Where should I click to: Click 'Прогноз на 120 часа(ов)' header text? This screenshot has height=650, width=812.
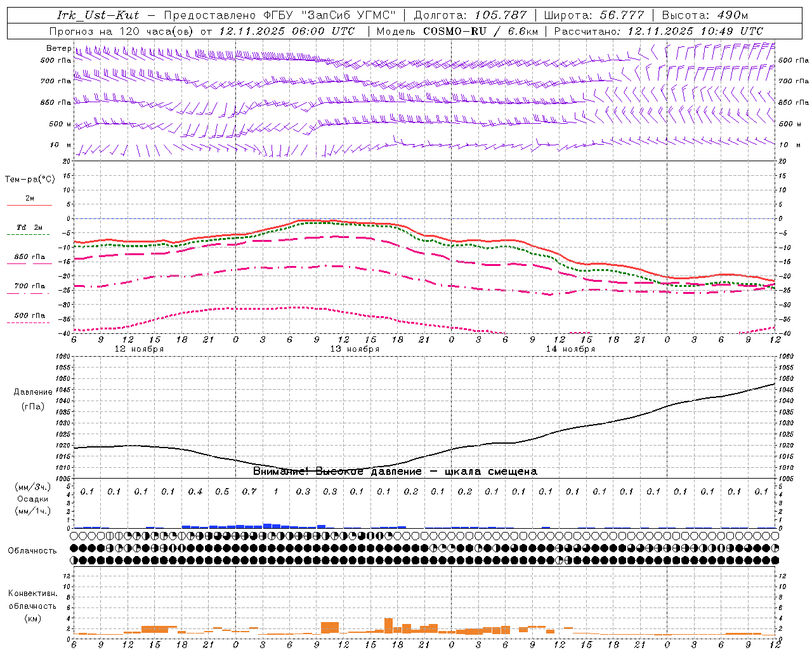[x=122, y=31]
